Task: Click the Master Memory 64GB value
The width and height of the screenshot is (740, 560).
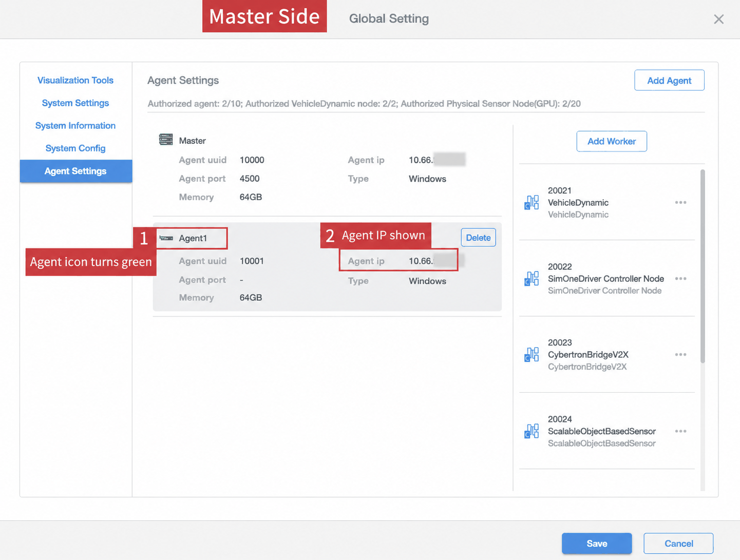Action: click(251, 197)
